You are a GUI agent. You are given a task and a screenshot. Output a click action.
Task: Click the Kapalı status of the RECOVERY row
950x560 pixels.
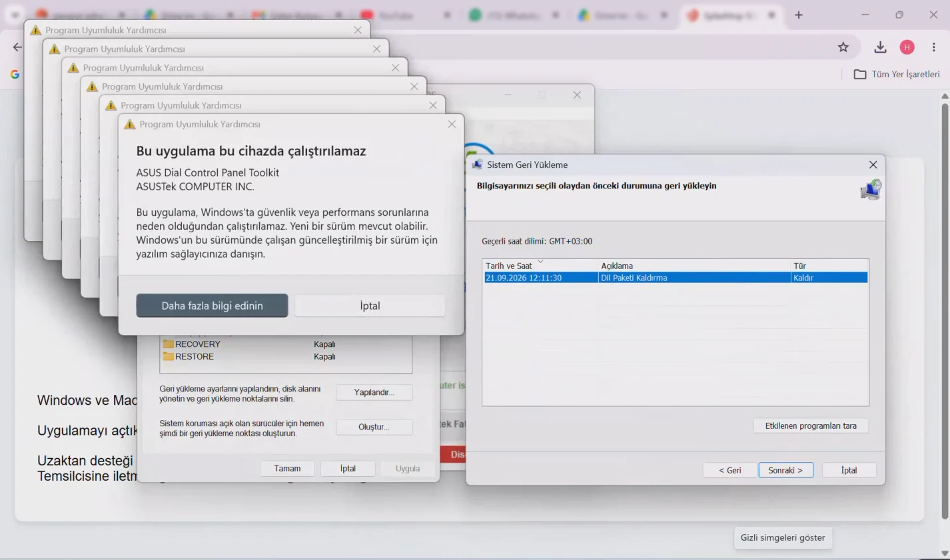pos(324,344)
